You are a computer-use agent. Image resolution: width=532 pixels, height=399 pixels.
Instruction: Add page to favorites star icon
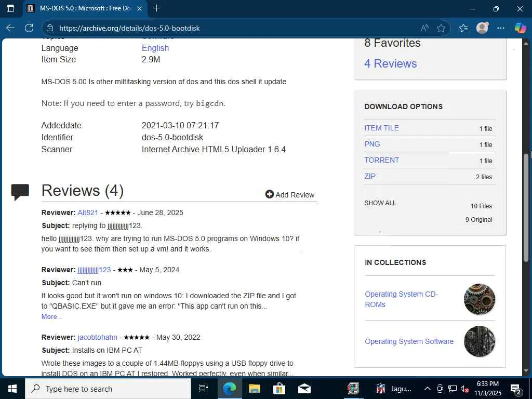coord(441,28)
